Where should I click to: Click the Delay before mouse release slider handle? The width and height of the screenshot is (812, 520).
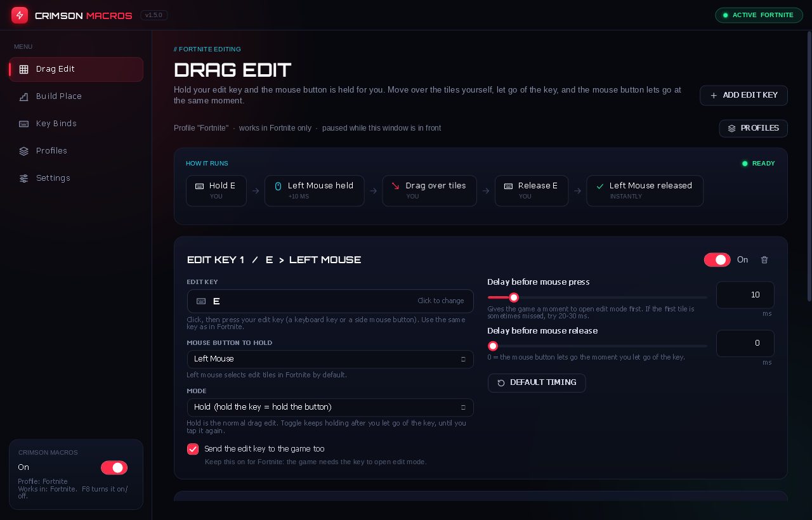coord(493,346)
